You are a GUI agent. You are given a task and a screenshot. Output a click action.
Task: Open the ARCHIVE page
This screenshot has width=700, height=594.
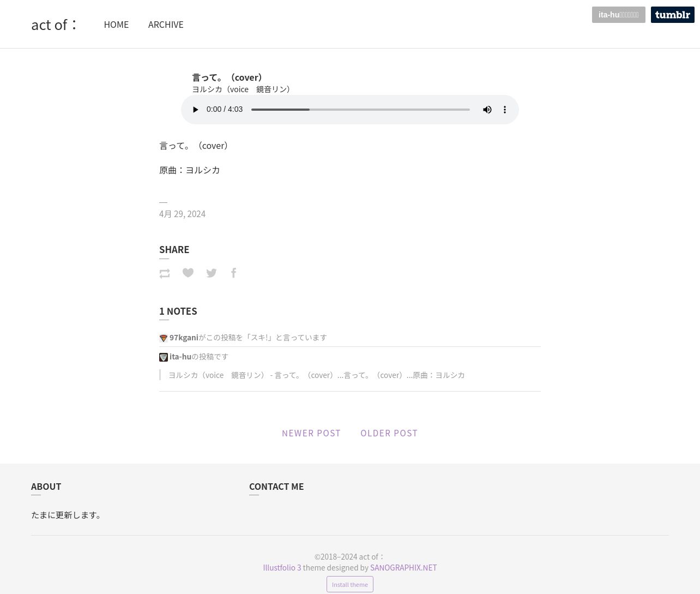(x=166, y=25)
